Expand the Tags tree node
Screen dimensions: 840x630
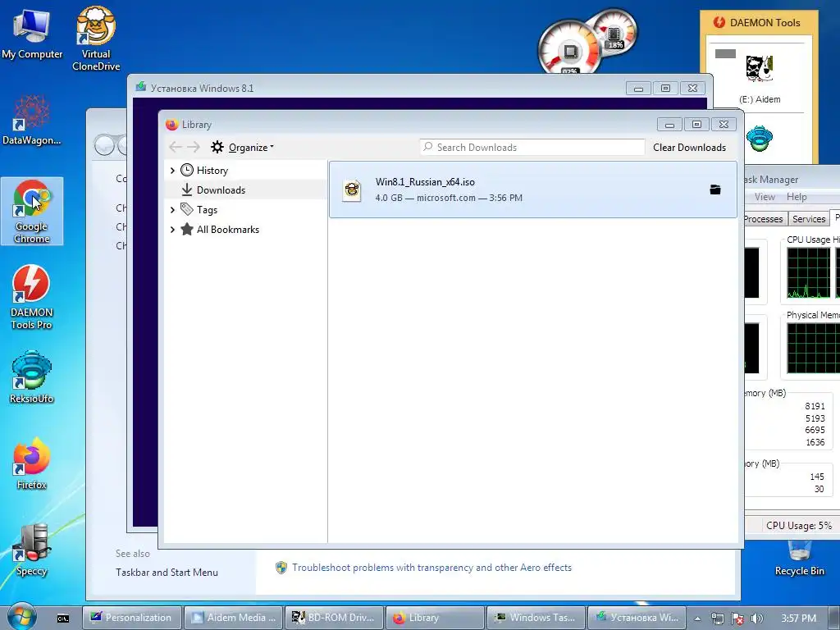tap(172, 209)
